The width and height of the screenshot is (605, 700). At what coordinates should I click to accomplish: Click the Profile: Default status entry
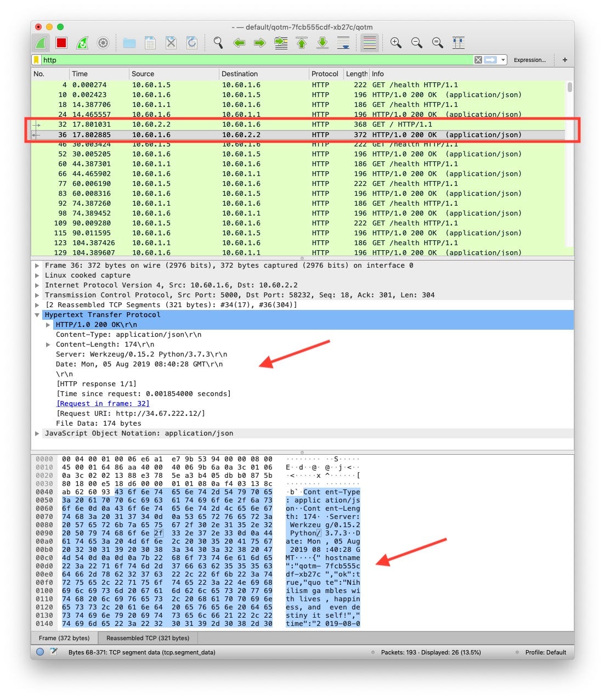click(545, 653)
